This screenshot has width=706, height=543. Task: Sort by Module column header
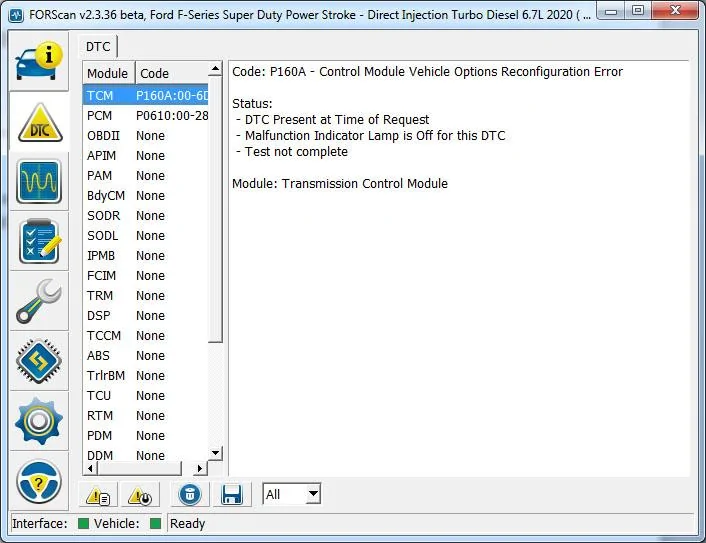click(x=108, y=73)
